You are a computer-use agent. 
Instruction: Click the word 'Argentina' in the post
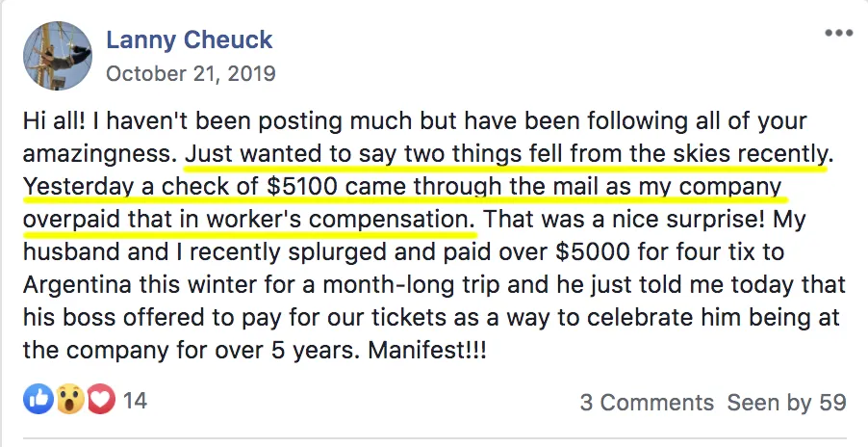[x=77, y=285]
